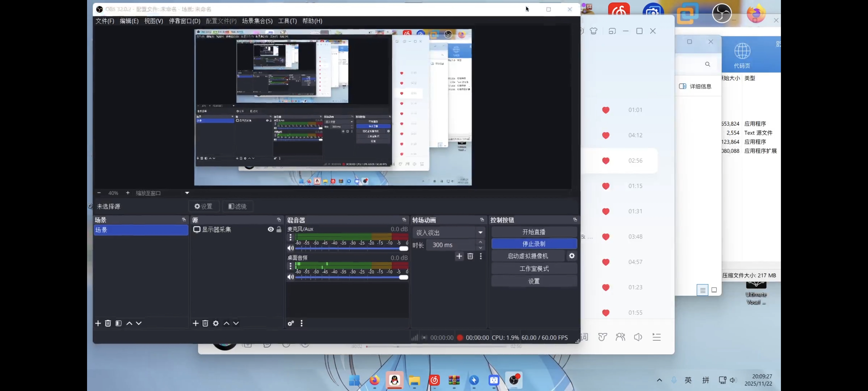Click 开始直播 to start streaming
Viewport: 868px width, 391px height.
point(534,231)
